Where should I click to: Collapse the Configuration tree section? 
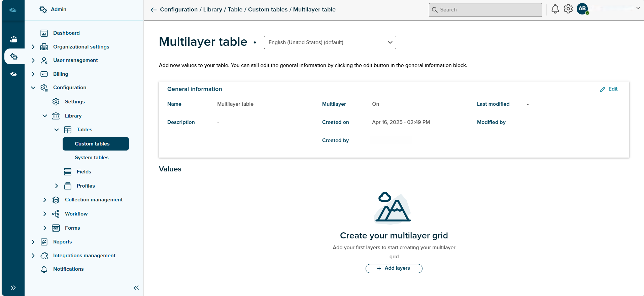click(33, 88)
